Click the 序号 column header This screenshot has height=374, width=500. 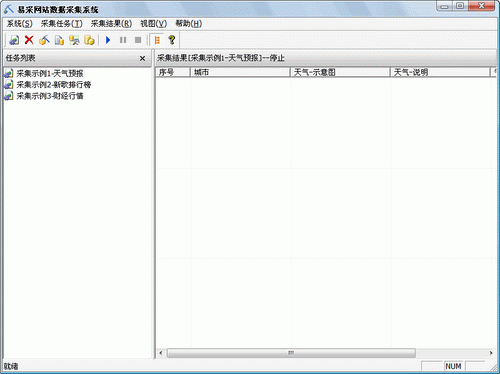tap(173, 72)
